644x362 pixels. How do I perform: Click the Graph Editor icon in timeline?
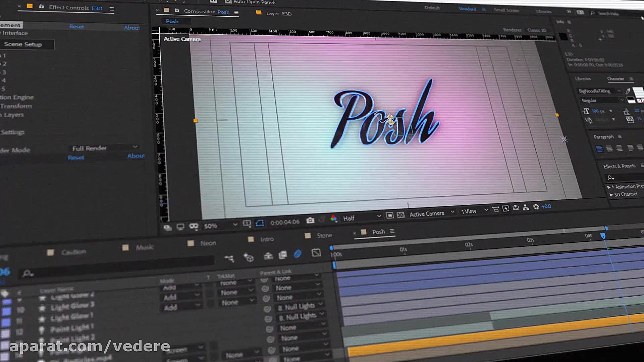316,253
